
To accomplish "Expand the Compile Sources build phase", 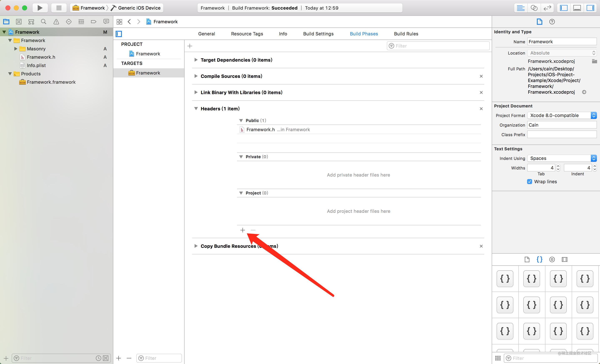I will point(195,76).
